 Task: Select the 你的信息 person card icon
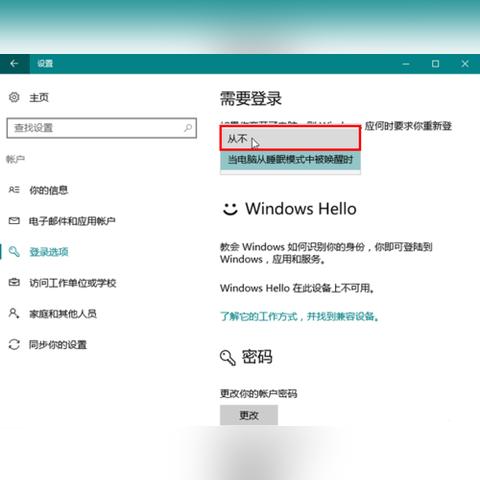point(14,190)
